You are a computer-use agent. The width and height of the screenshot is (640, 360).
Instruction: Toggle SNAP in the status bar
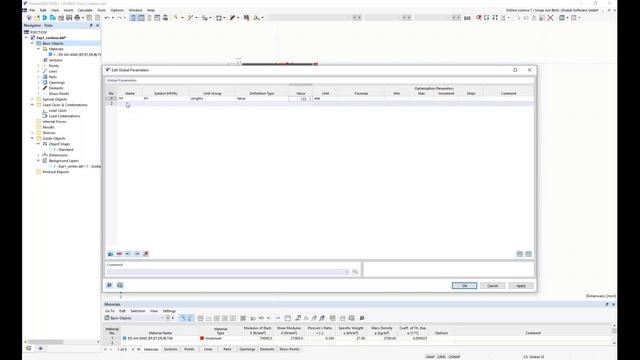pyautogui.click(x=430, y=357)
